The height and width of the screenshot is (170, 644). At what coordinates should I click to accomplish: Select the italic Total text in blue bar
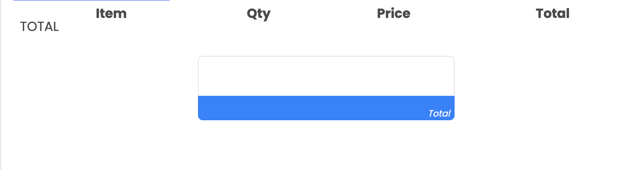point(440,113)
